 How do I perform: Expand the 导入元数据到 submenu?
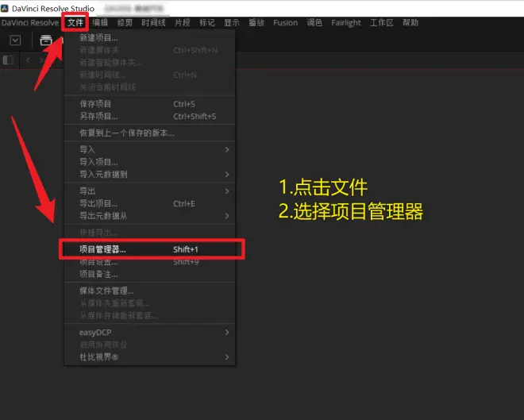(x=149, y=175)
